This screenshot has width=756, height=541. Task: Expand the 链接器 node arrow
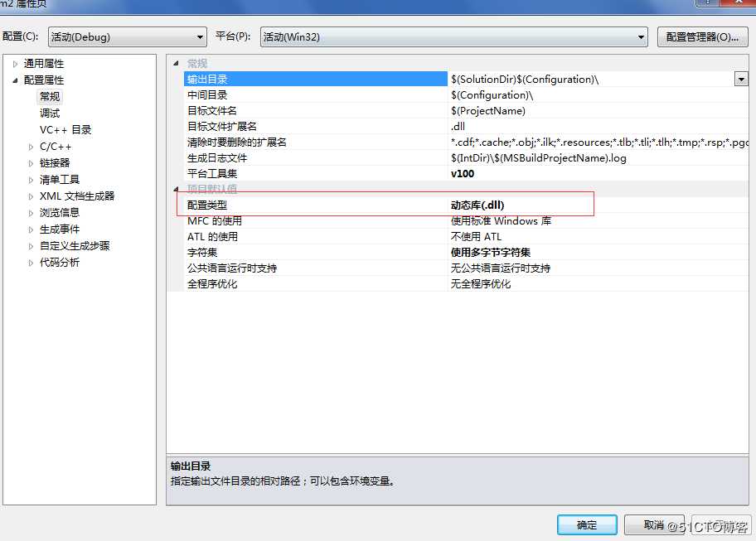tap(31, 163)
